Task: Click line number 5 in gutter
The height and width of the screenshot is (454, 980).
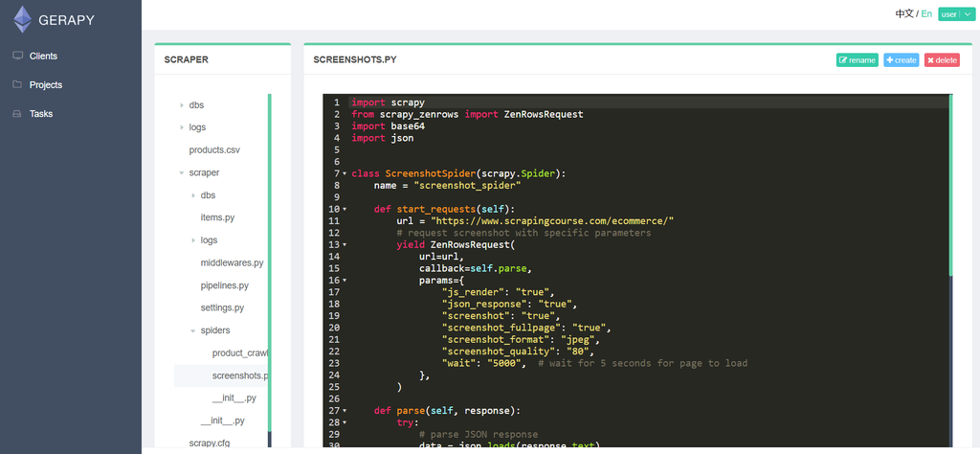Action: (337, 149)
